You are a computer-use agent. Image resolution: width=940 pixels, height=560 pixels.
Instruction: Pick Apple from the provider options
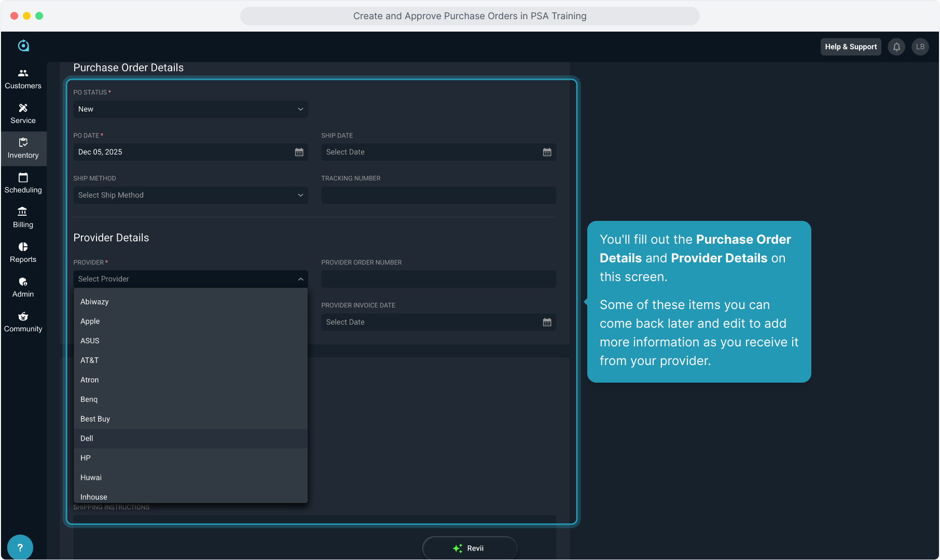pyautogui.click(x=90, y=321)
